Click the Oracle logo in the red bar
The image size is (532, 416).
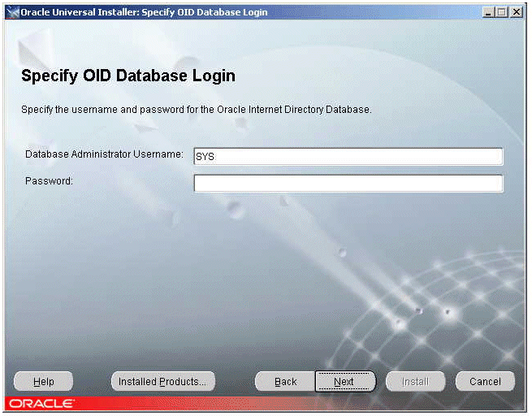coord(41,404)
